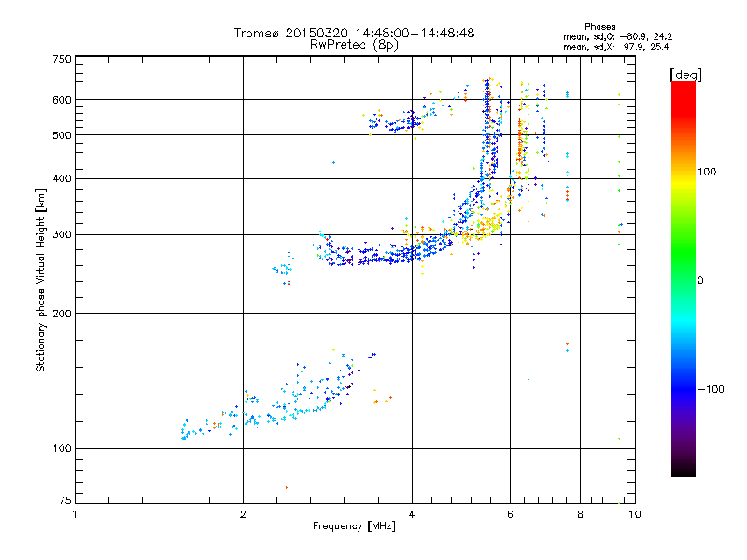The width and height of the screenshot is (747, 560).
Task: Click the cyan-blue point cluster between 2 MHz and 4 MHz at 250 km
Action: [284, 269]
